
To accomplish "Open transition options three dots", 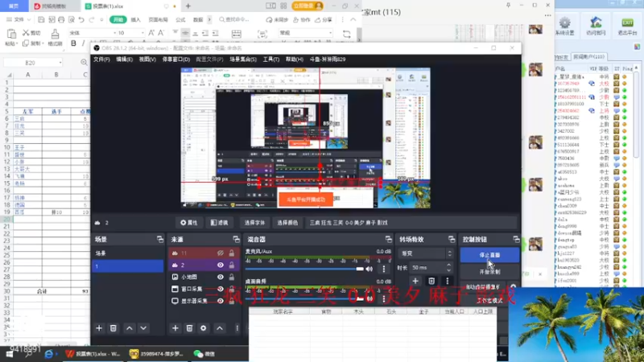I will click(448, 281).
